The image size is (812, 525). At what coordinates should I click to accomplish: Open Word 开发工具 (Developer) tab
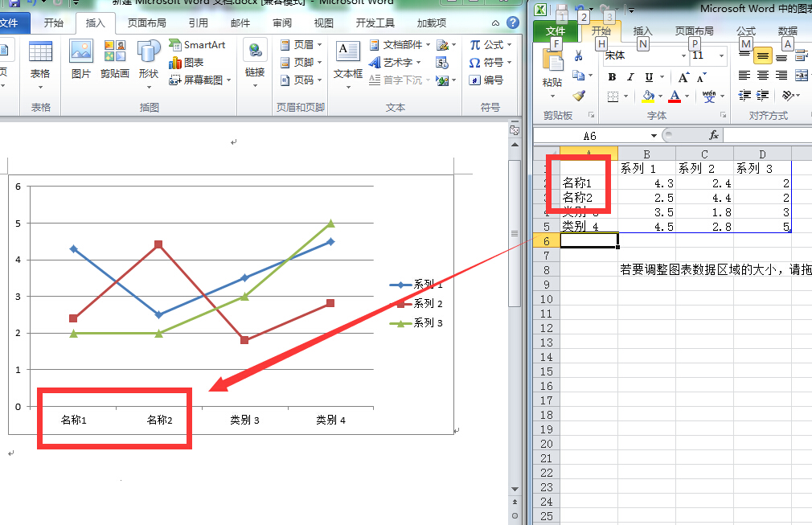point(375,23)
